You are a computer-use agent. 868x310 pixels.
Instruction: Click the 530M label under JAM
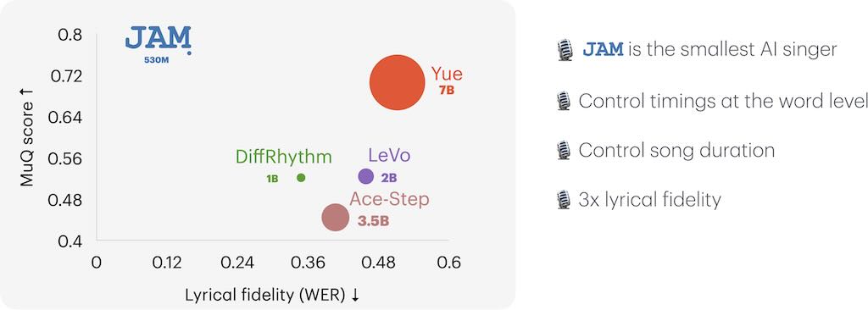(156, 60)
